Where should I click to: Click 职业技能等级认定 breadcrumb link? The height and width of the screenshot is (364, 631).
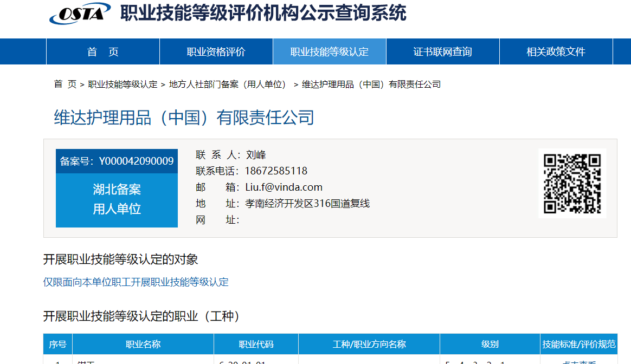123,84
